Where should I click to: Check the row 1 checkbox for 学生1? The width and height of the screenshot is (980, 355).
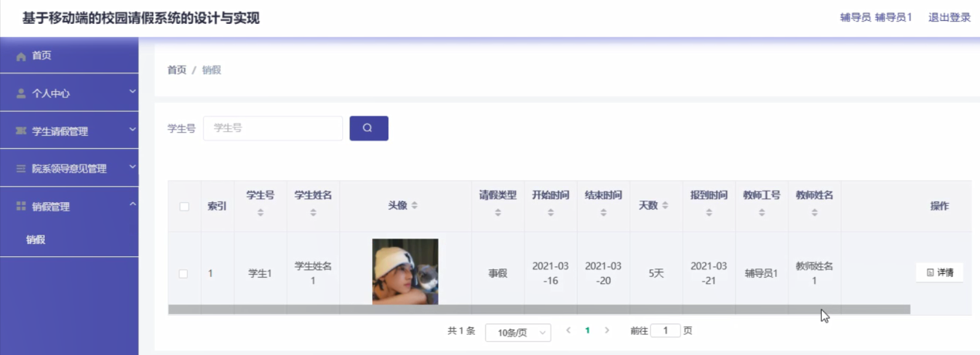click(184, 273)
